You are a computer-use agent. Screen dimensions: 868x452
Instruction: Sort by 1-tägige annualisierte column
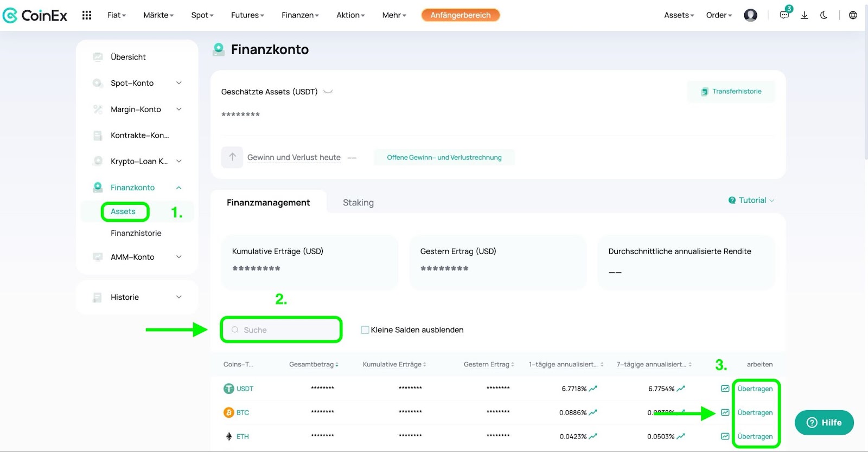tap(566, 364)
